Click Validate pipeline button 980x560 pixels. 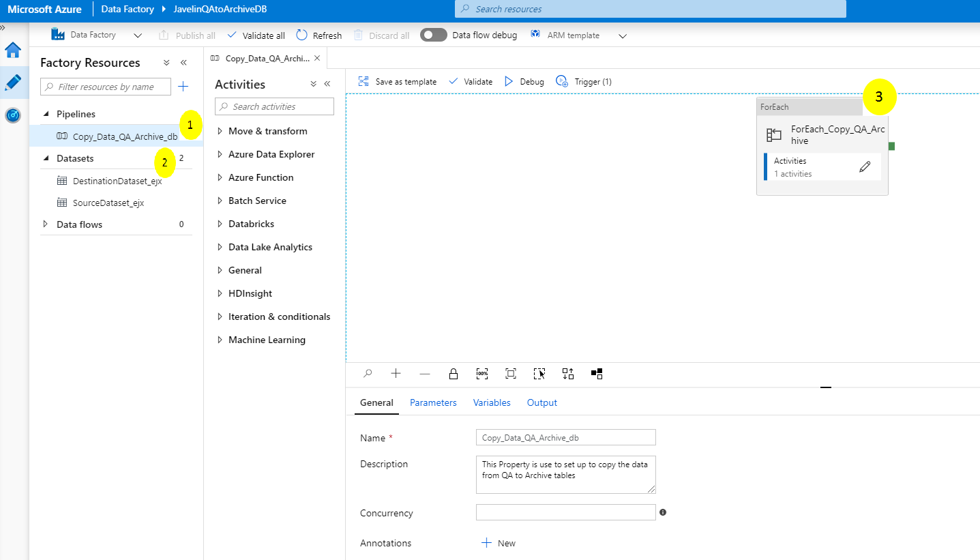coord(471,81)
